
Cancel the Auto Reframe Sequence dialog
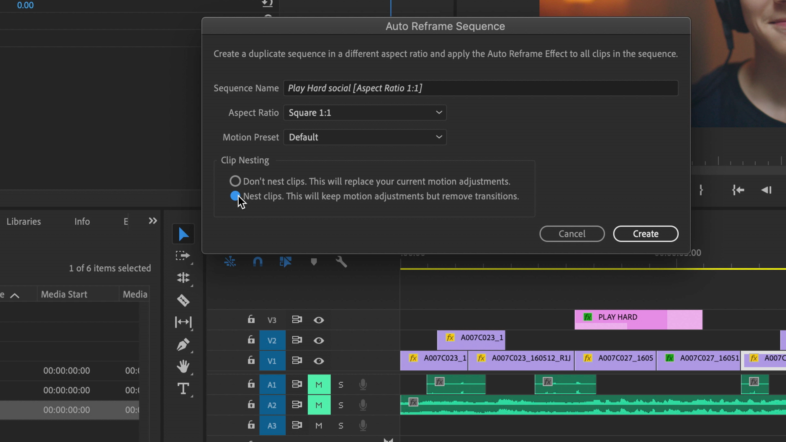coord(572,234)
